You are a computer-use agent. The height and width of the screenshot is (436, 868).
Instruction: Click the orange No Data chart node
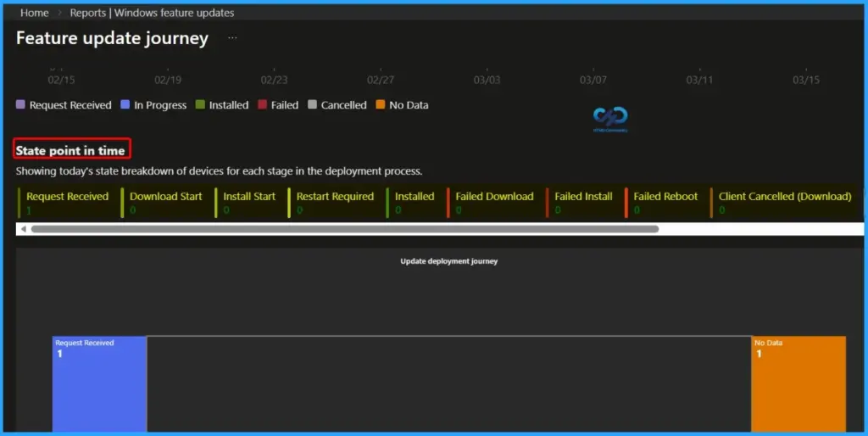[798, 383]
